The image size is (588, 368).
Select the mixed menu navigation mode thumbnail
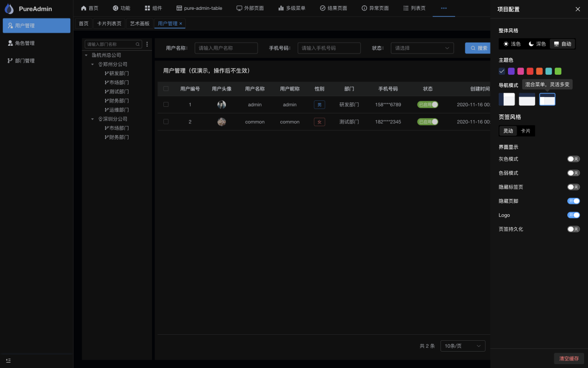[x=547, y=99]
